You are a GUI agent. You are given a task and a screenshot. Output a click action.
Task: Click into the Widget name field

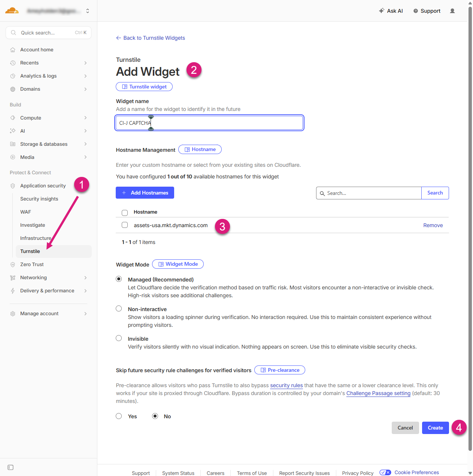point(209,123)
